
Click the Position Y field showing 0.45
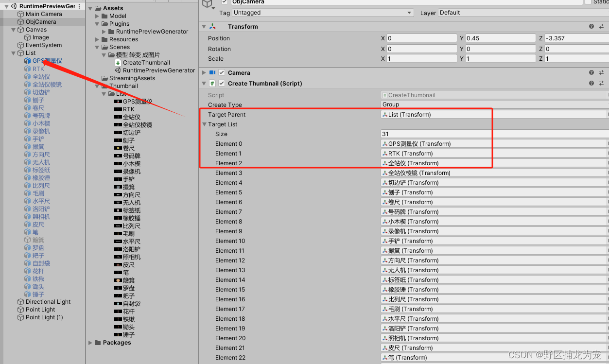pyautogui.click(x=500, y=38)
